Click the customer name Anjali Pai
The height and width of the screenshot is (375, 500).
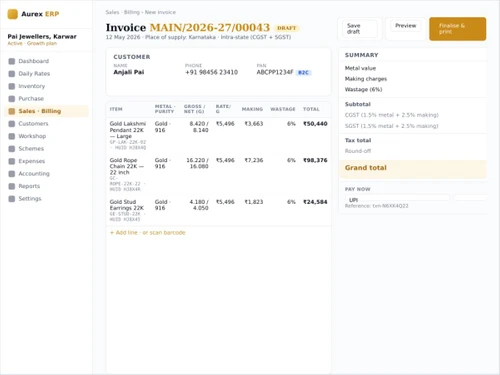[129, 72]
